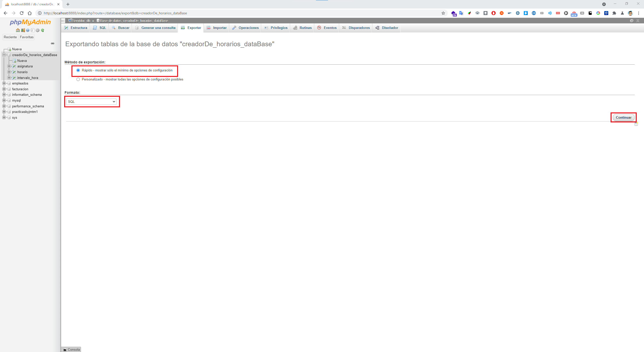Open the Estructura tab

pyautogui.click(x=76, y=28)
